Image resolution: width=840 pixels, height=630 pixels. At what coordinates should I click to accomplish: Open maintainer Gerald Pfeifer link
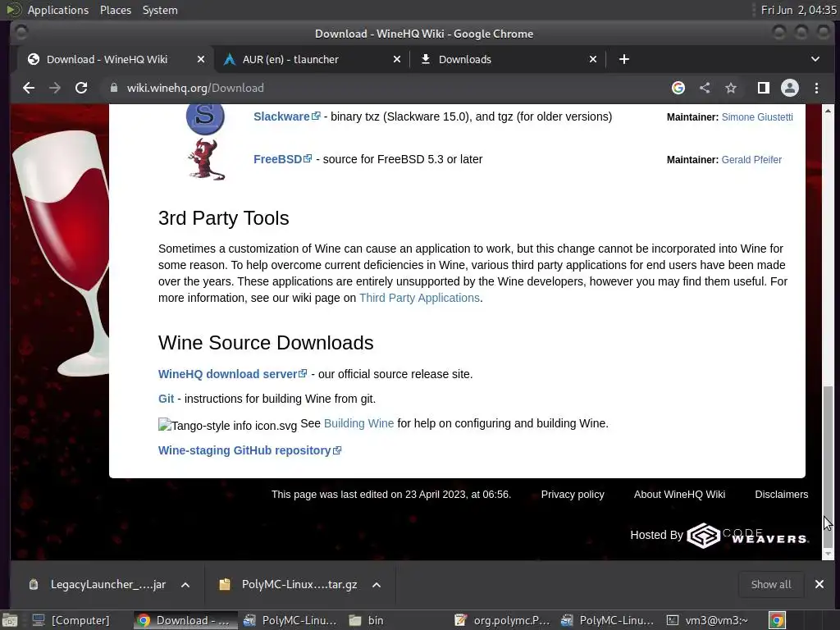pyautogui.click(x=751, y=160)
